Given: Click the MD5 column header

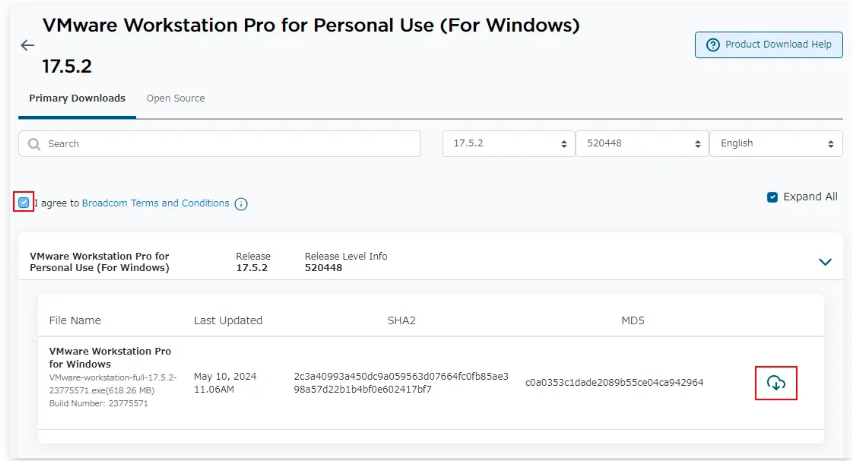Looking at the screenshot, I should tap(632, 320).
